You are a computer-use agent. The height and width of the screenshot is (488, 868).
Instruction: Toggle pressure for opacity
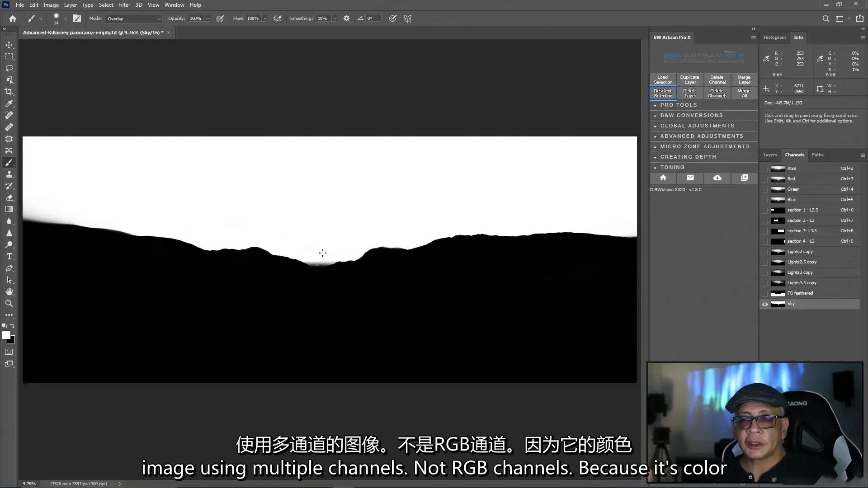click(x=220, y=19)
